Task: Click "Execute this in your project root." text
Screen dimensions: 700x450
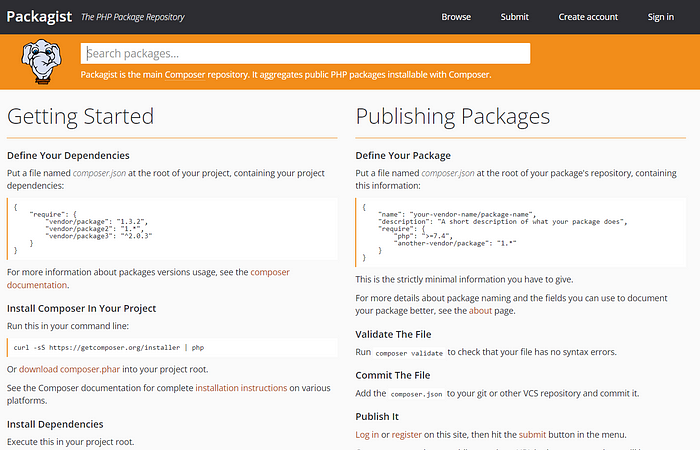Action: point(71,442)
